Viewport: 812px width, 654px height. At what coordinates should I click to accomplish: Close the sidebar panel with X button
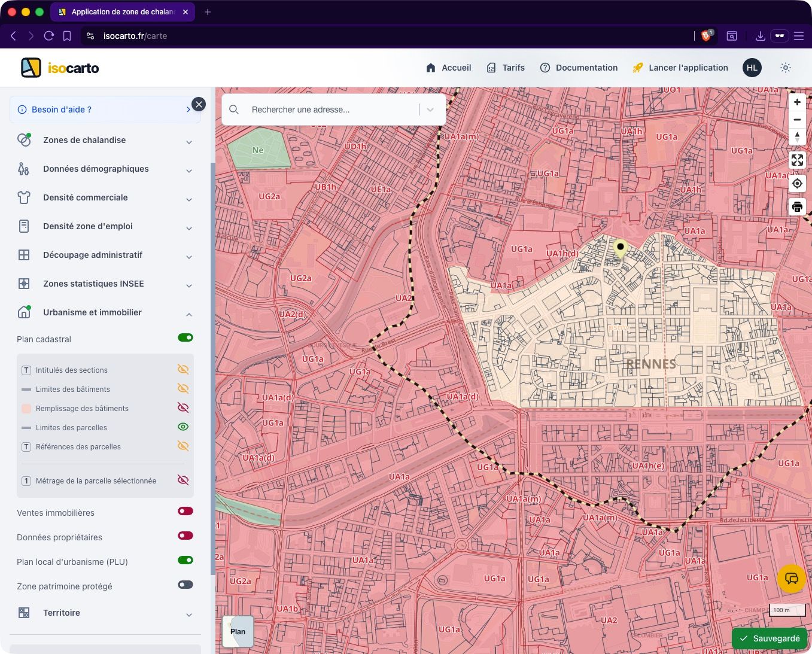point(199,104)
